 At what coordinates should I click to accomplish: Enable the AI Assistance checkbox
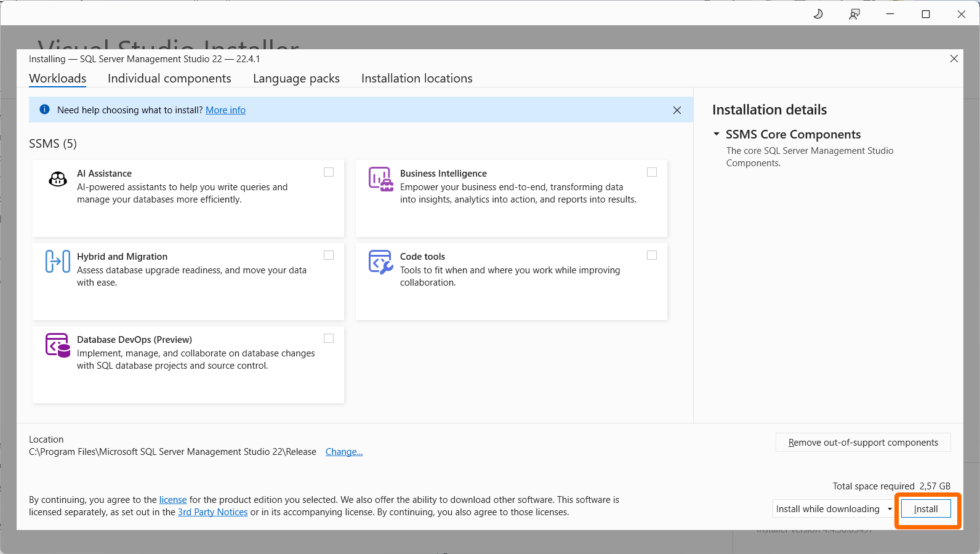point(329,172)
